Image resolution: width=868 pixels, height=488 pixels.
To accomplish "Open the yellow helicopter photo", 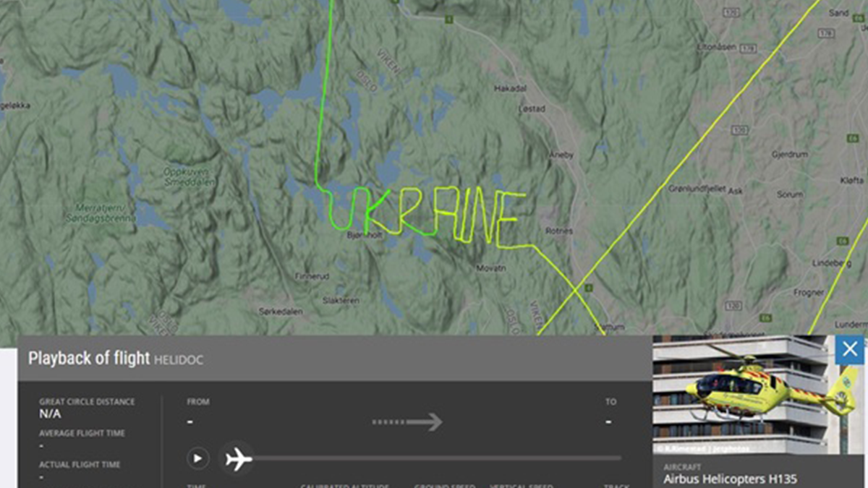I will coord(758,395).
